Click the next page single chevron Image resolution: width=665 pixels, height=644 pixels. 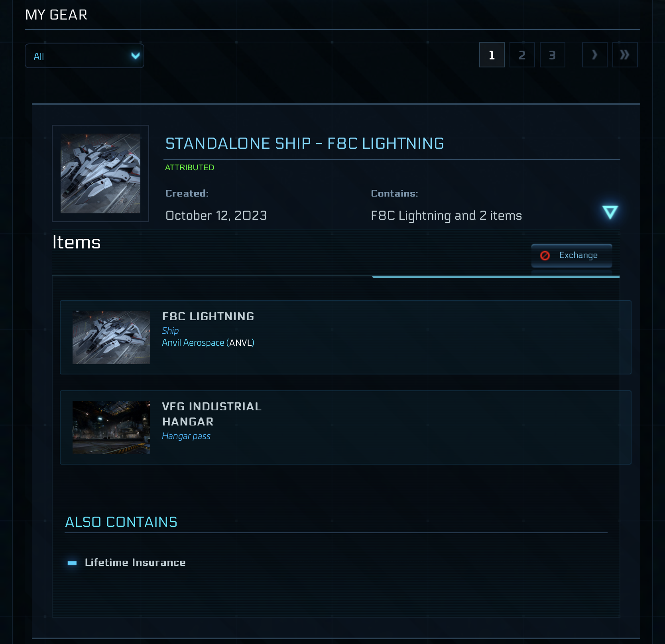point(594,55)
